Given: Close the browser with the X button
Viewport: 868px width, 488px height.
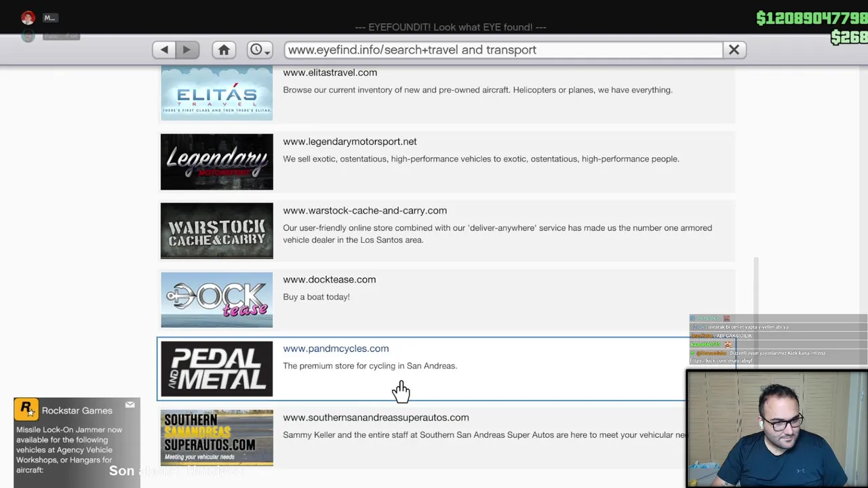Looking at the screenshot, I should [x=734, y=49].
